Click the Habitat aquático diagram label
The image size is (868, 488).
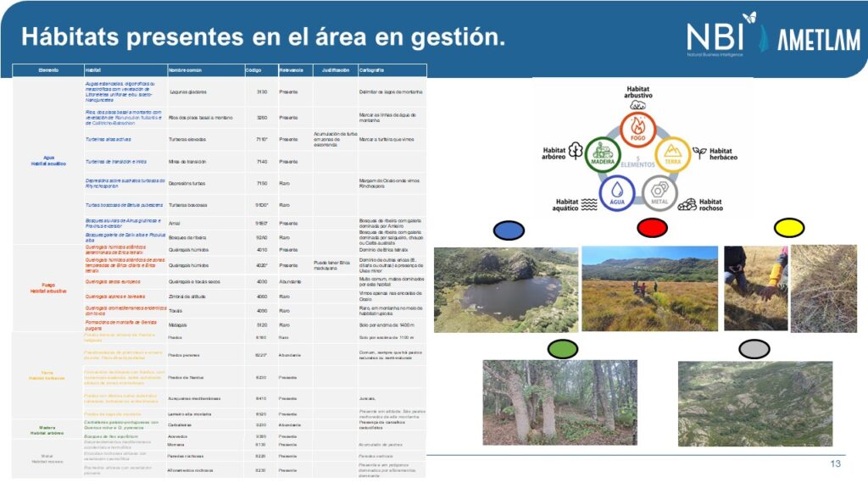(565, 205)
